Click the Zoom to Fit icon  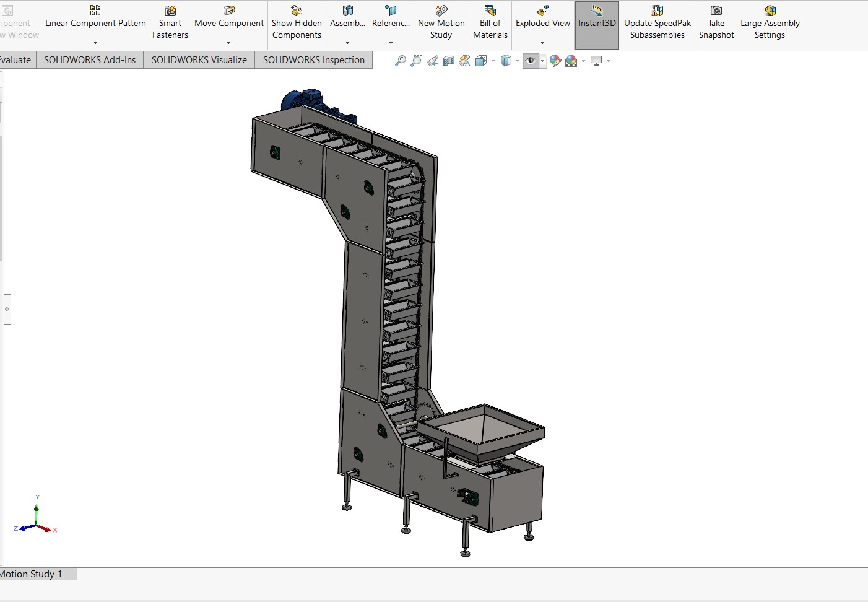401,61
